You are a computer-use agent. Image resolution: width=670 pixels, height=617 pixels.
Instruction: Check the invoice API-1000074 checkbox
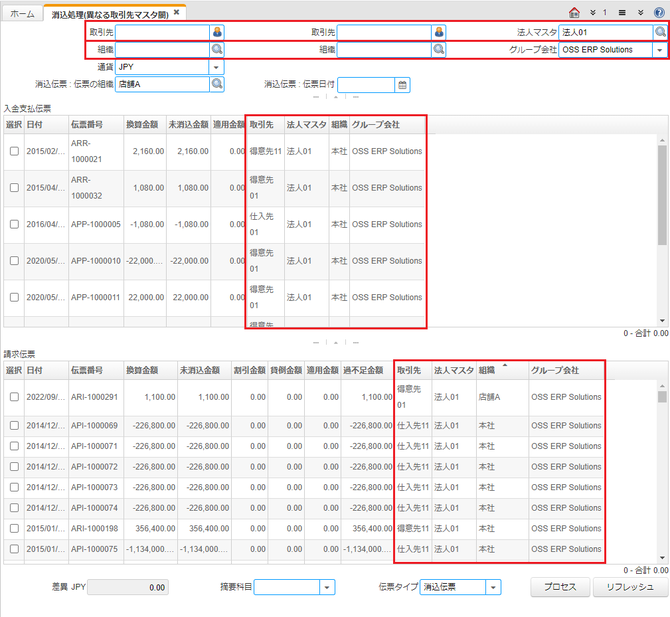[x=14, y=508]
